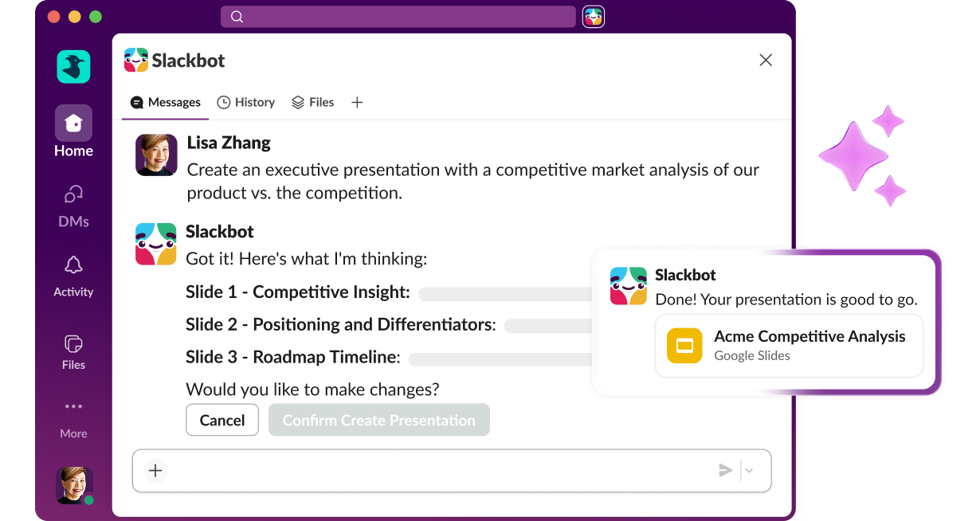The height and width of the screenshot is (521, 980).
Task: Click the user profile avatar in sidebar
Action: (x=74, y=485)
